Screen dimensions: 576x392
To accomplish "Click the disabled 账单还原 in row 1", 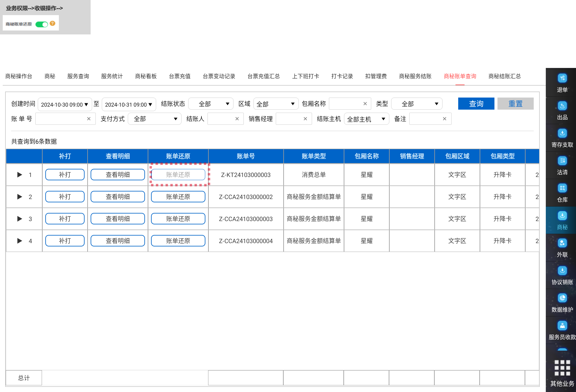I will [178, 175].
